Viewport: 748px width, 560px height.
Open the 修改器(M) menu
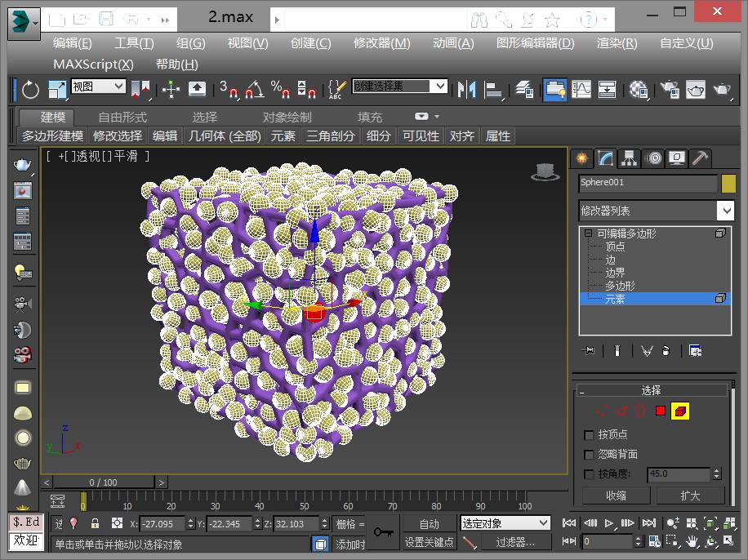click(381, 43)
